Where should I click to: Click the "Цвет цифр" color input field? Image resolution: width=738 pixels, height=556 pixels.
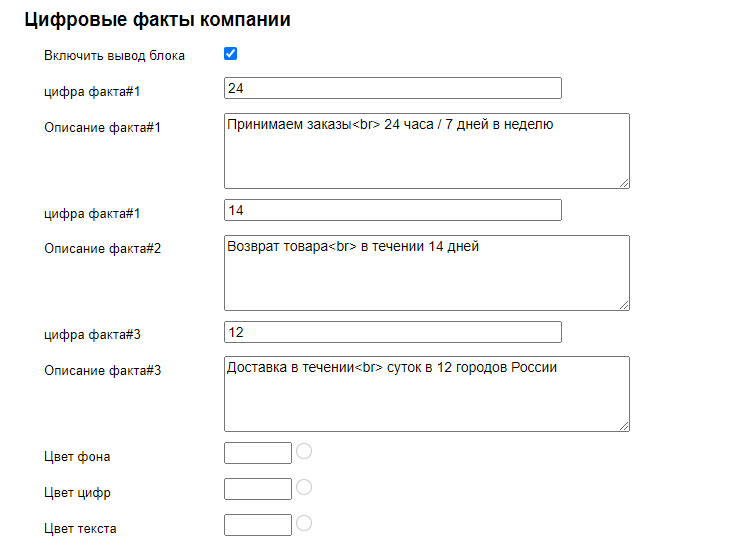click(x=258, y=489)
